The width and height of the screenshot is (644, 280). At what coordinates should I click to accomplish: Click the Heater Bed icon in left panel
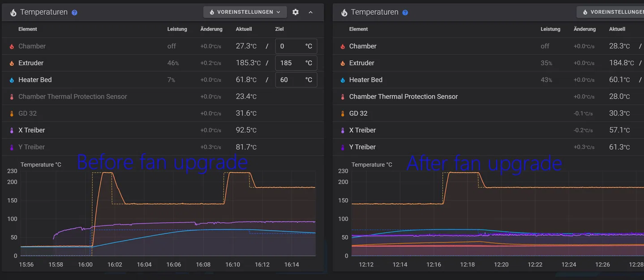(12, 80)
